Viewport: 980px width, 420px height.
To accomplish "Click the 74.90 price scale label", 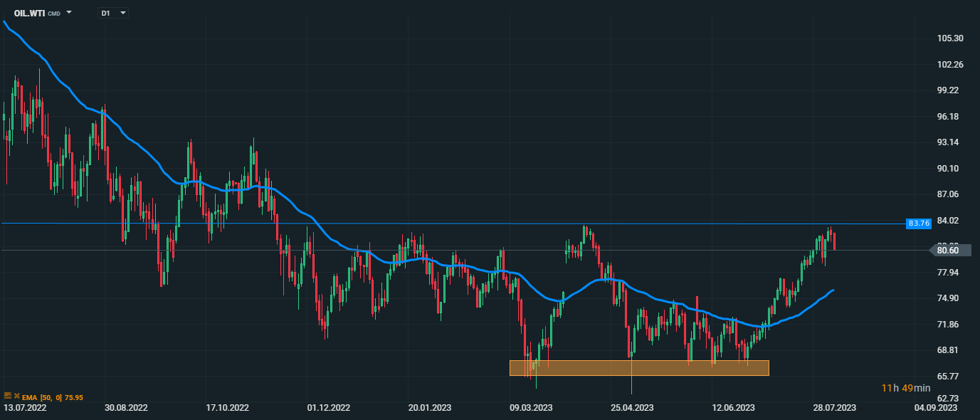I will [950, 298].
